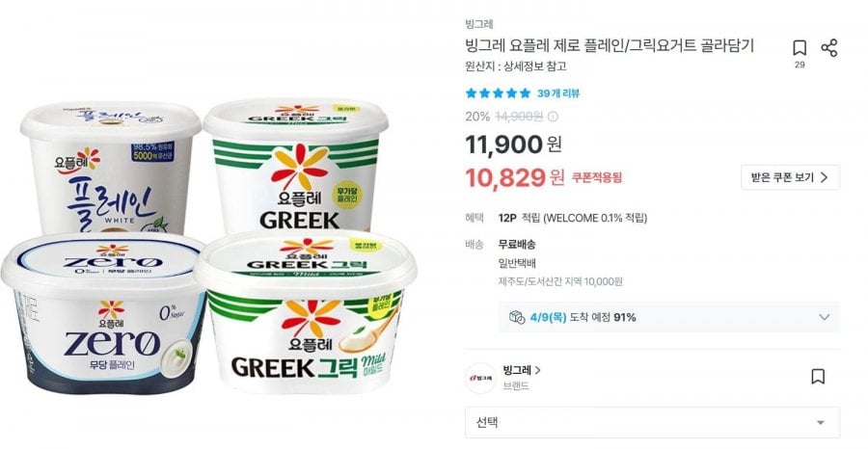Click the 쿠폰적용됨 coupon applied label
This screenshot has height=449, width=868.
point(597,177)
